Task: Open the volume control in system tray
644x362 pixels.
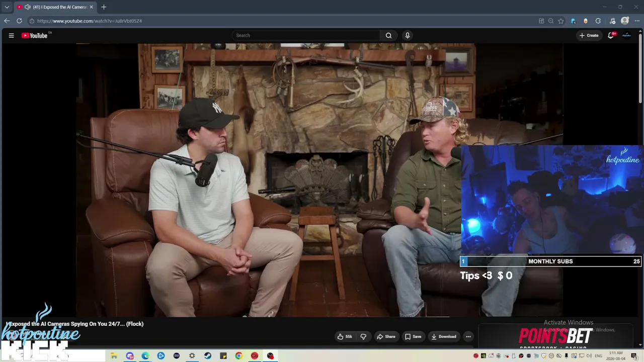Action: point(589,356)
